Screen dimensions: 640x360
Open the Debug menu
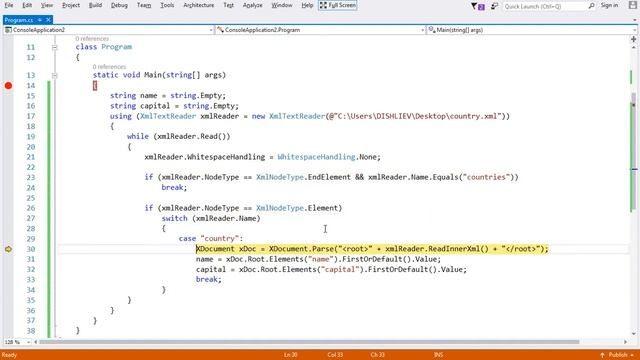point(119,5)
